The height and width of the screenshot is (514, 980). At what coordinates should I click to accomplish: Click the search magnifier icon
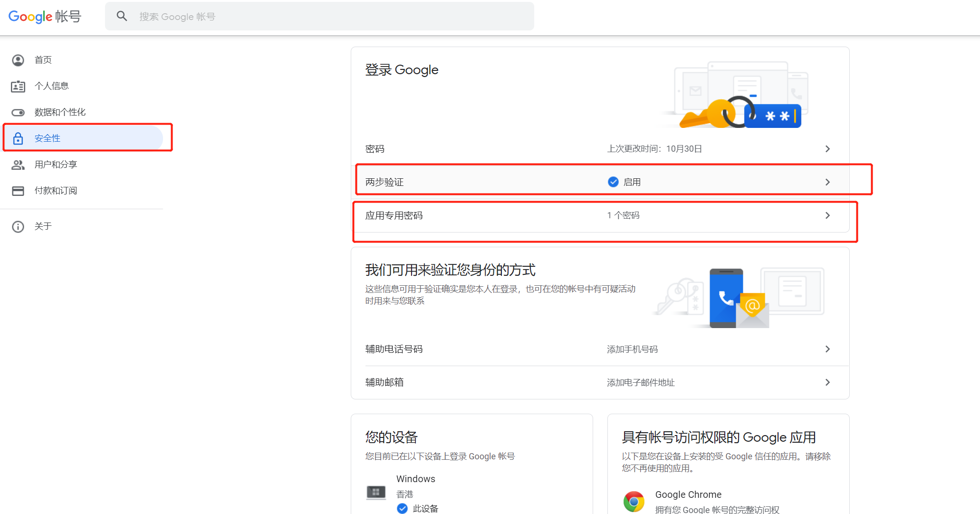point(122,16)
